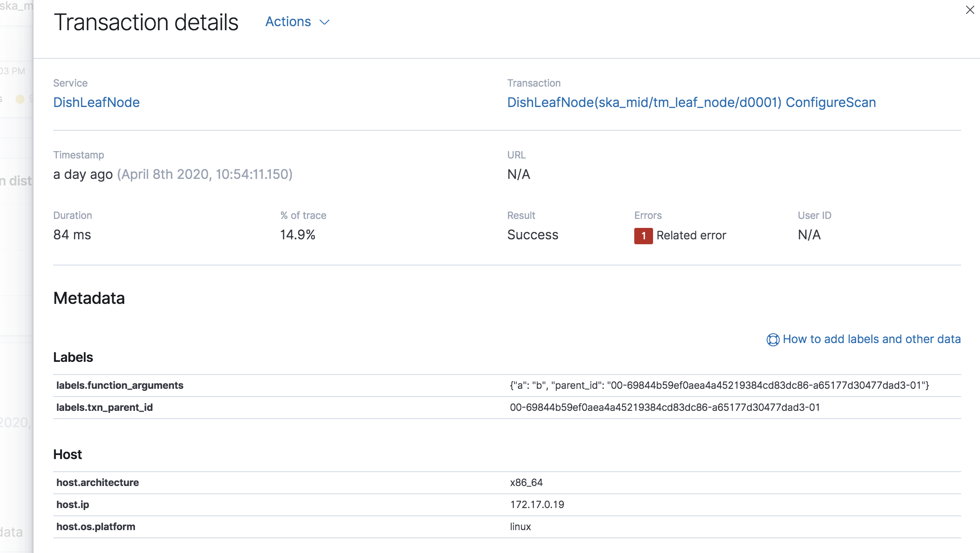Click the 14.9% of trace value
The image size is (980, 553).
[x=298, y=235]
